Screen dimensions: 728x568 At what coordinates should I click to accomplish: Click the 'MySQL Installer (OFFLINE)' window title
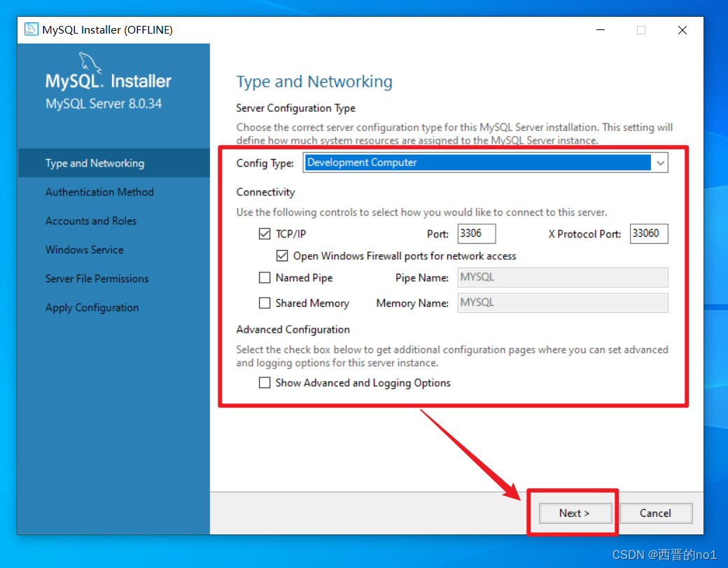107,29
